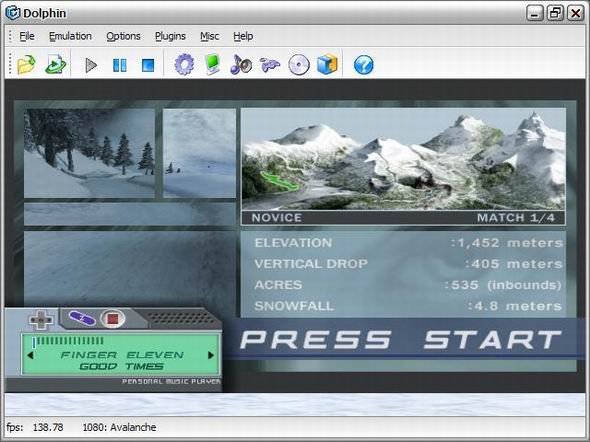Click the red stop button on music player
Screen dimensions: 590x442
pyautogui.click(x=113, y=319)
